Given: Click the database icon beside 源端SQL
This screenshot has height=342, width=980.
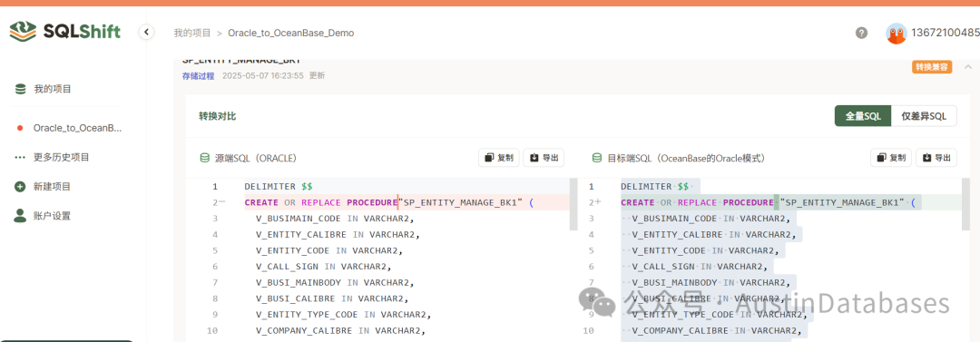Looking at the screenshot, I should point(204,158).
